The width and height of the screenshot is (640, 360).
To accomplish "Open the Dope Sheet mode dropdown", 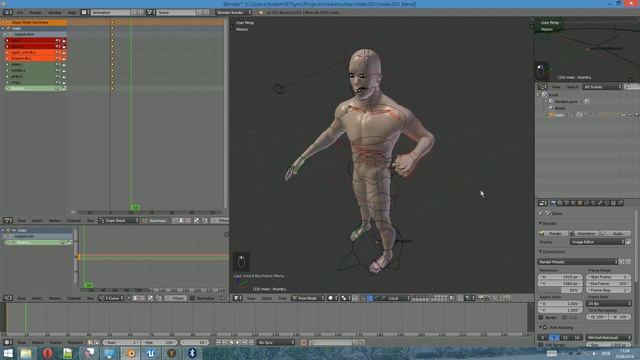I will 119,220.
